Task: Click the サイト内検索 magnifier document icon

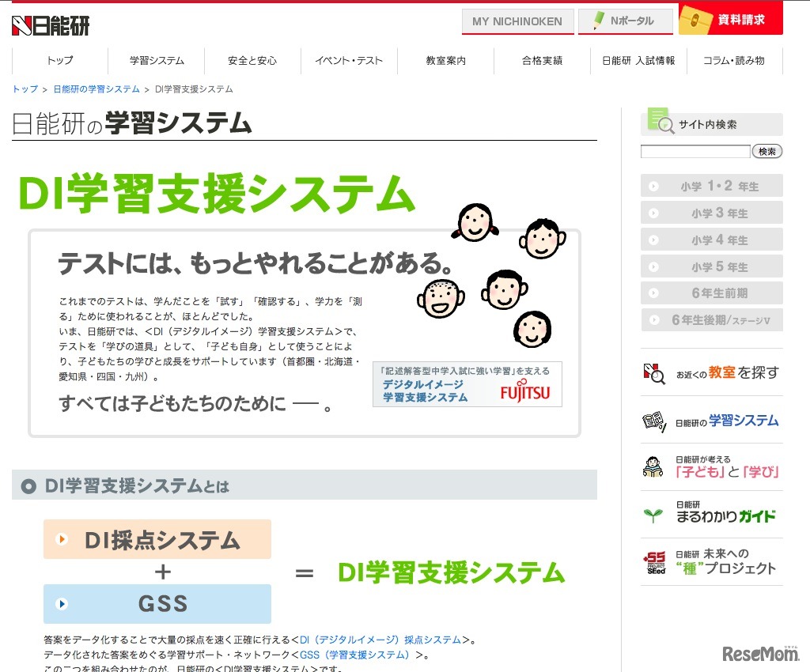Action: click(x=660, y=121)
